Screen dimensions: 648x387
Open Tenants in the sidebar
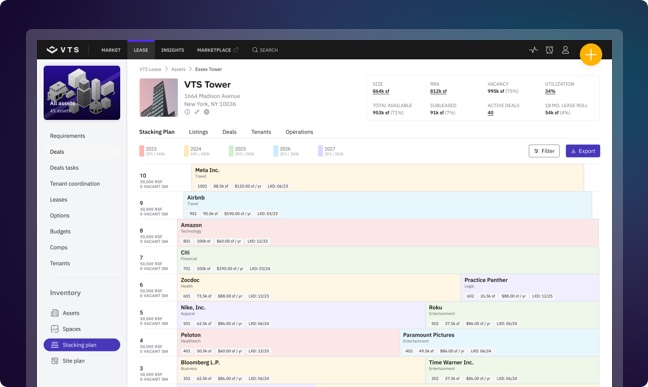pyautogui.click(x=60, y=263)
